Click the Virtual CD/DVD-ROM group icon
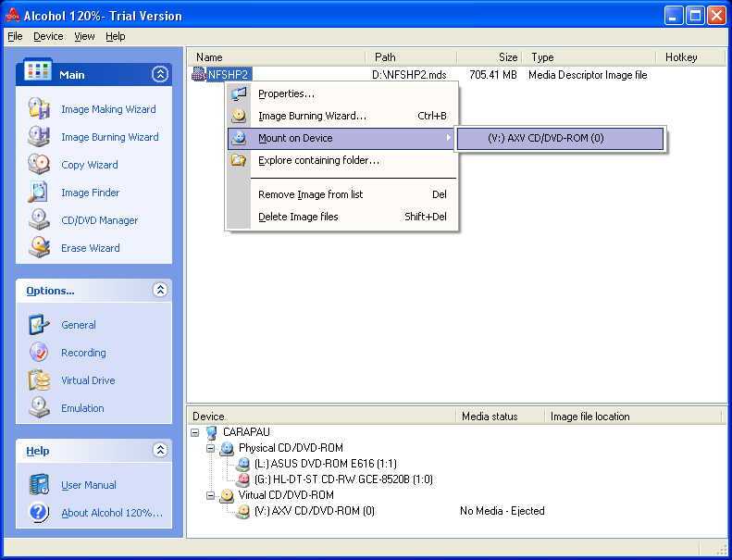This screenshot has height=560, width=732. tap(227, 495)
